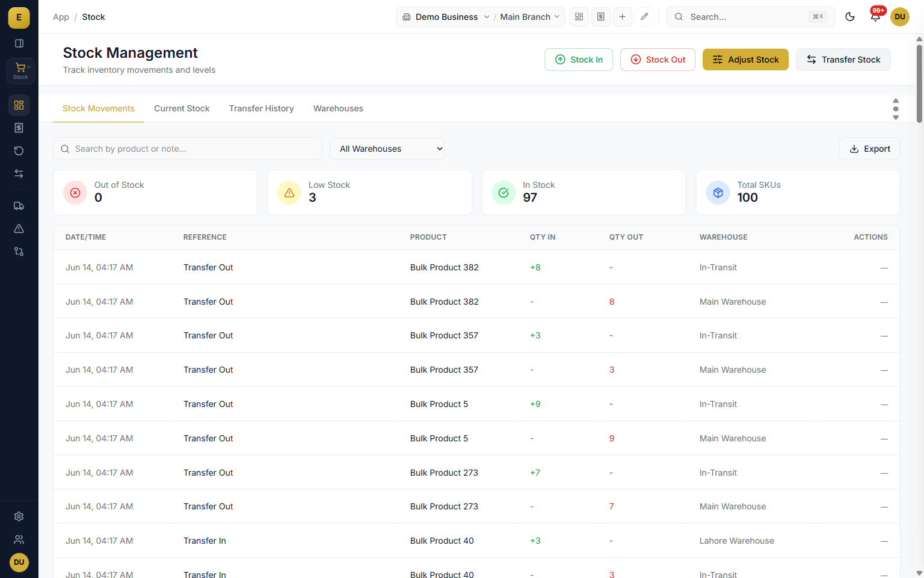Image resolution: width=924 pixels, height=578 pixels.
Task: Click the Adjust Stock button
Action: pyautogui.click(x=745, y=60)
